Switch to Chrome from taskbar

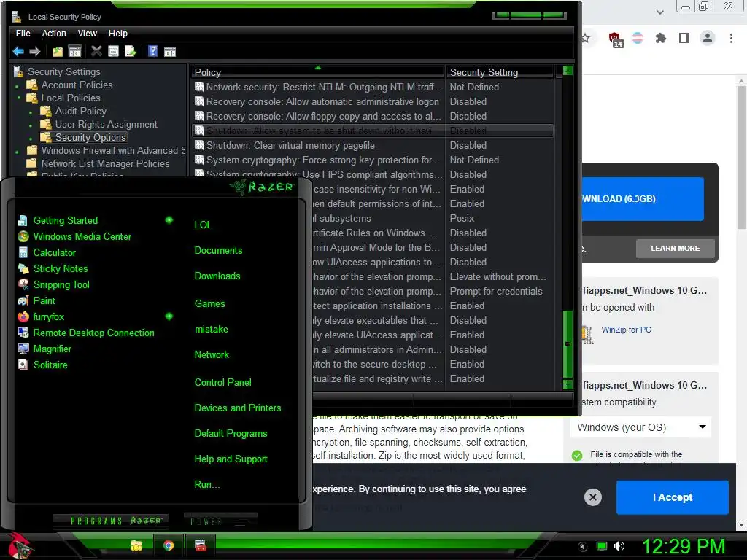(x=169, y=545)
